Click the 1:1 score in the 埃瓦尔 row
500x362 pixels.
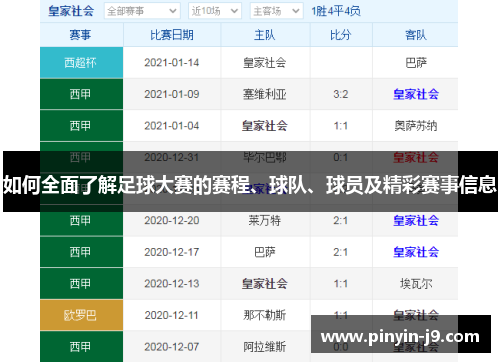tap(341, 284)
